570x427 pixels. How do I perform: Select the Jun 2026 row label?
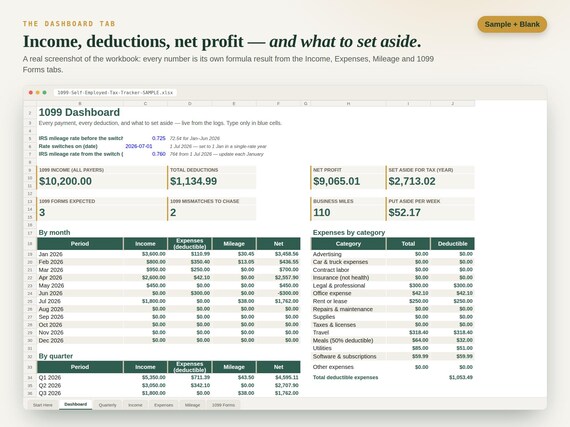point(51,293)
